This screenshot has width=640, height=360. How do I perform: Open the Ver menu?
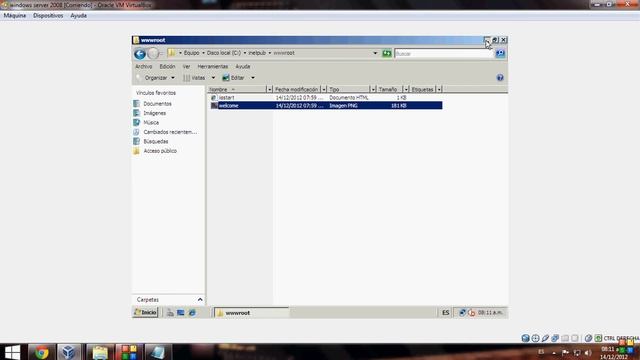pos(186,66)
